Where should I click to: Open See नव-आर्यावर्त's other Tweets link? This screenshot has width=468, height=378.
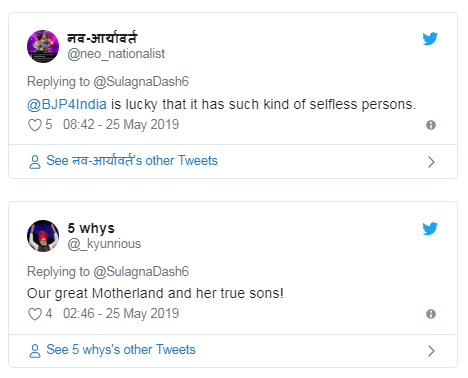(x=132, y=161)
